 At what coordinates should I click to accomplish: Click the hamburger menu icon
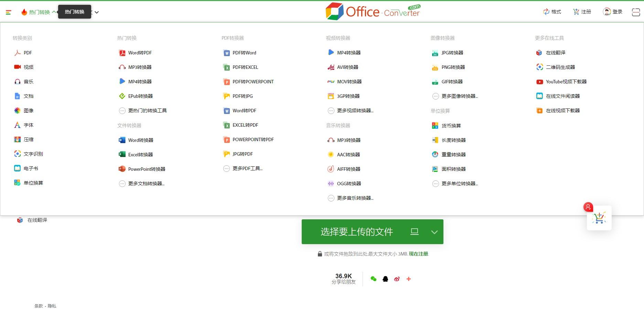tap(9, 12)
